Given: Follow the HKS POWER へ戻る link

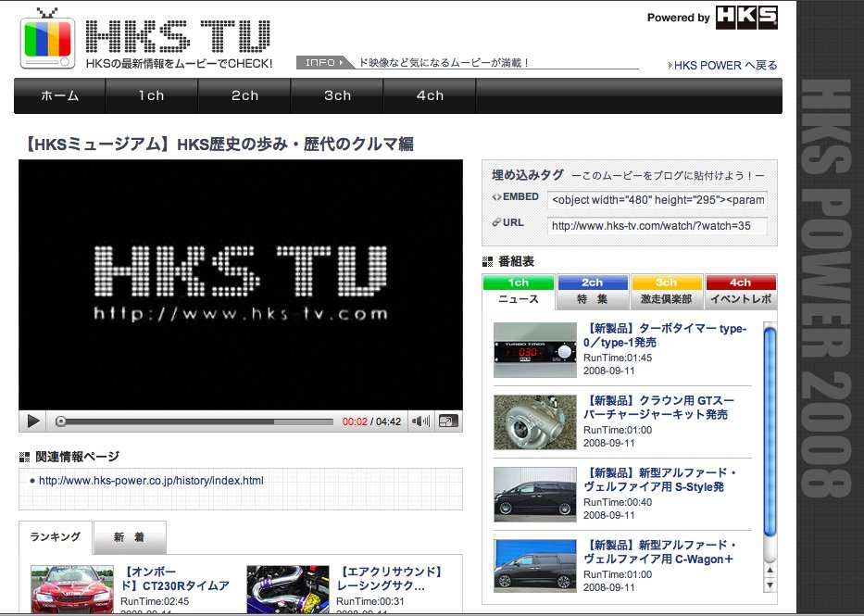Looking at the screenshot, I should (722, 66).
